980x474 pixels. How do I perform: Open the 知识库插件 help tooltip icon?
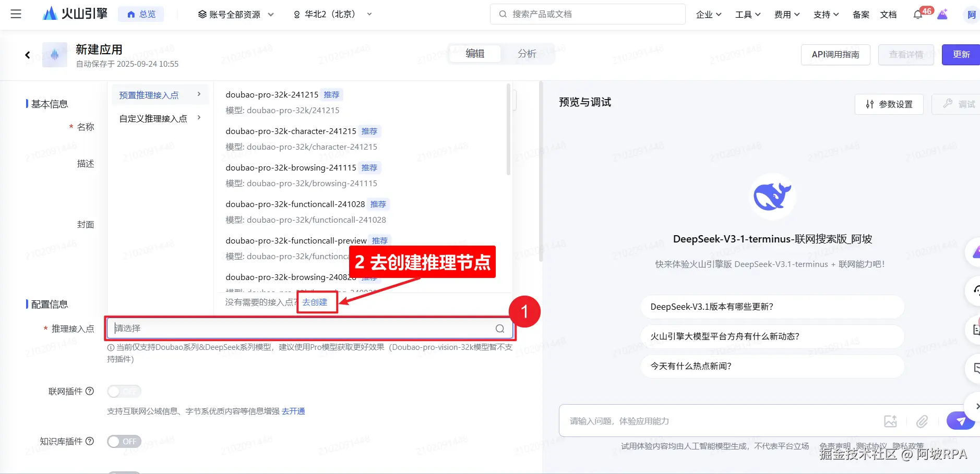coord(90,441)
